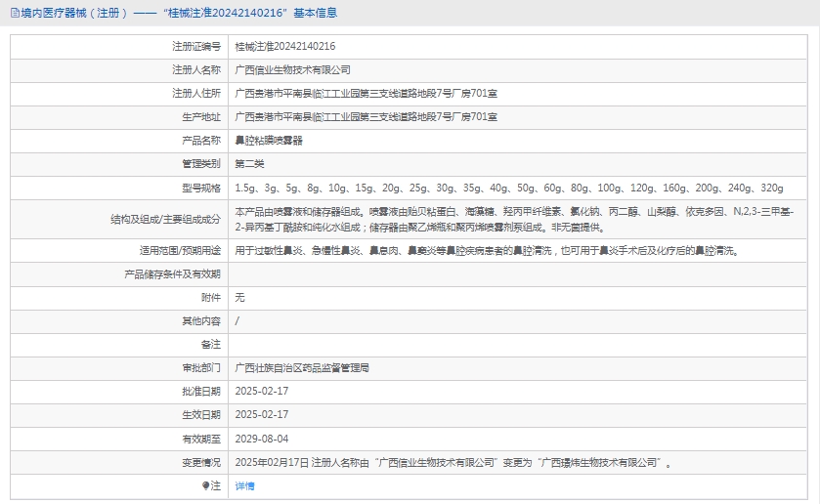Screen dimensions: 820x504
Task: Click the 第二类 management category value
Action: coord(250,164)
